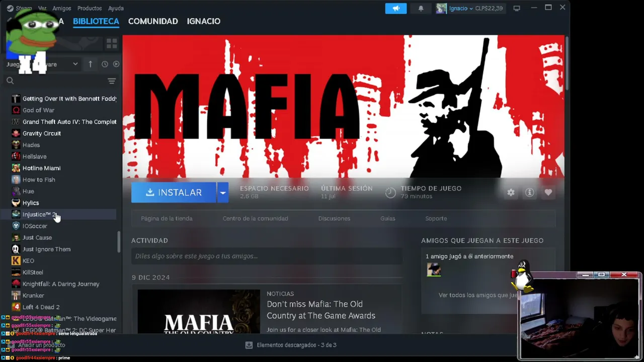Show recent games using the clock icon

pyautogui.click(x=105, y=64)
